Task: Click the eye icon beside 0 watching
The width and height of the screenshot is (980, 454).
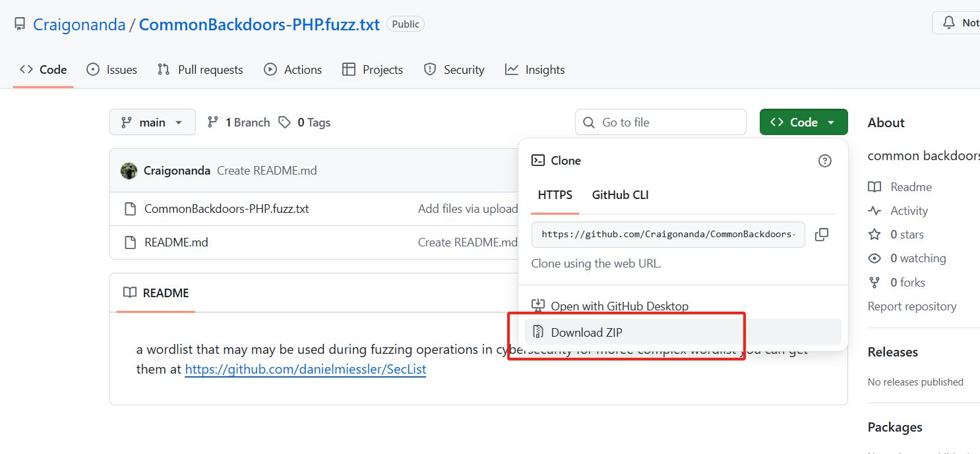Action: pyautogui.click(x=874, y=258)
